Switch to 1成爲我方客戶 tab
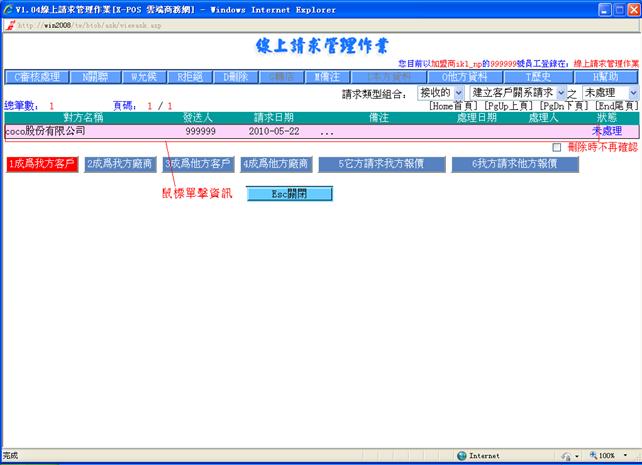This screenshot has height=465, width=642. (x=41, y=164)
